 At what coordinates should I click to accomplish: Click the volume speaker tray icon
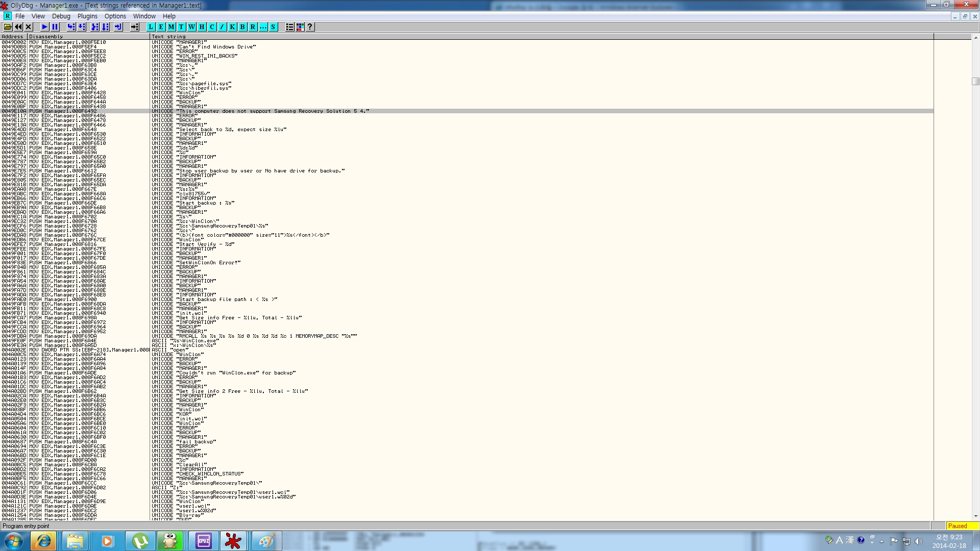point(919,541)
